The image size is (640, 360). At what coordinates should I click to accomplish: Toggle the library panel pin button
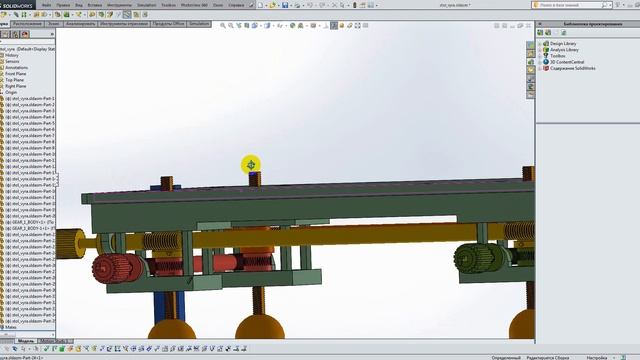(x=540, y=24)
